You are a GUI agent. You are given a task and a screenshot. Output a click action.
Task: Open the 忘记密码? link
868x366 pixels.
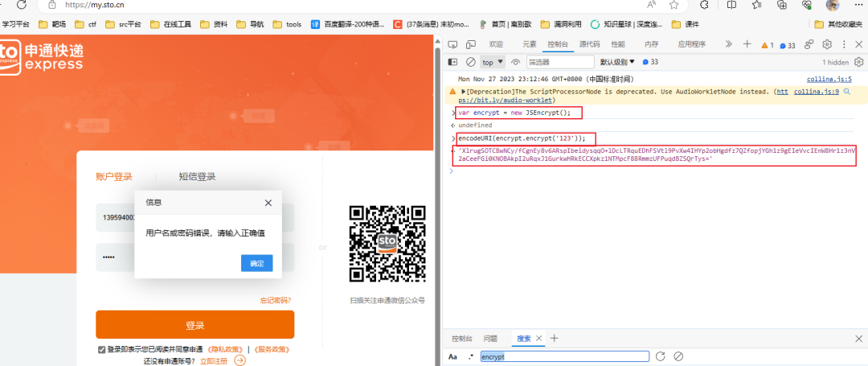276,300
